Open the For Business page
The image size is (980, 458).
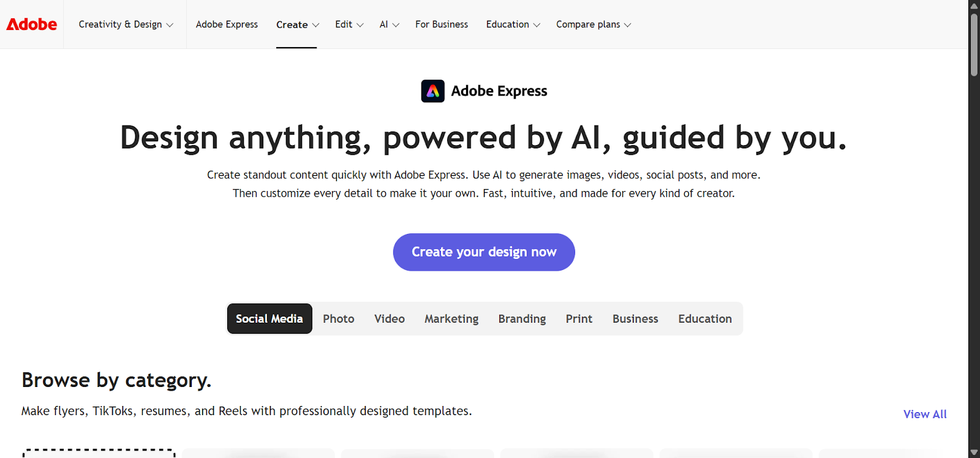coord(442,24)
